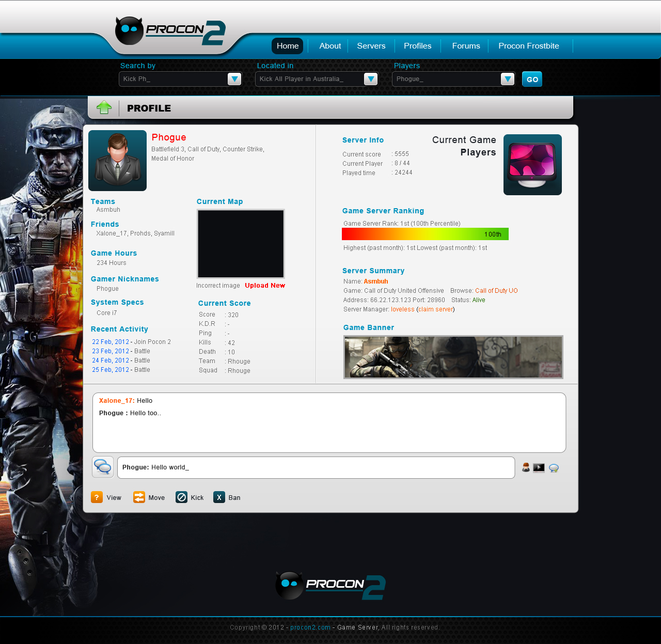Click the "Phogue : Hello too.." chat message
Viewport: 661px width, 644px height.
click(x=130, y=413)
